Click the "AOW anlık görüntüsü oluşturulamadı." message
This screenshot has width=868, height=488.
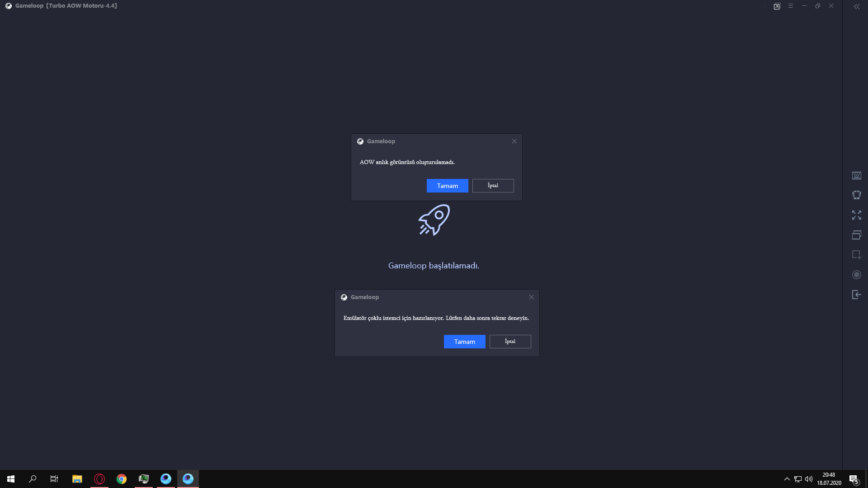click(407, 162)
